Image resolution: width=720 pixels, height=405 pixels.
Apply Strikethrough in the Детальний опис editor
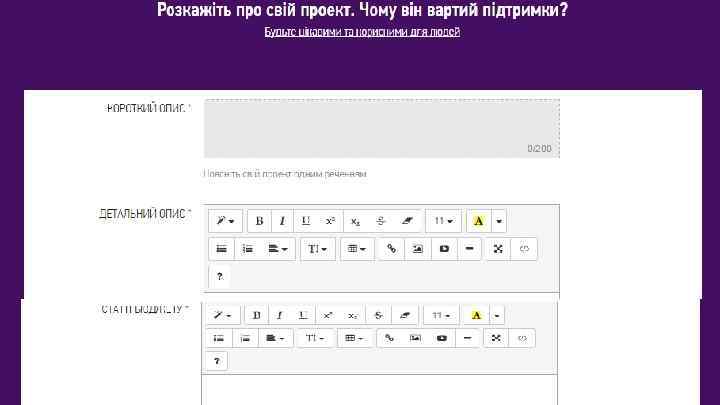coord(380,221)
